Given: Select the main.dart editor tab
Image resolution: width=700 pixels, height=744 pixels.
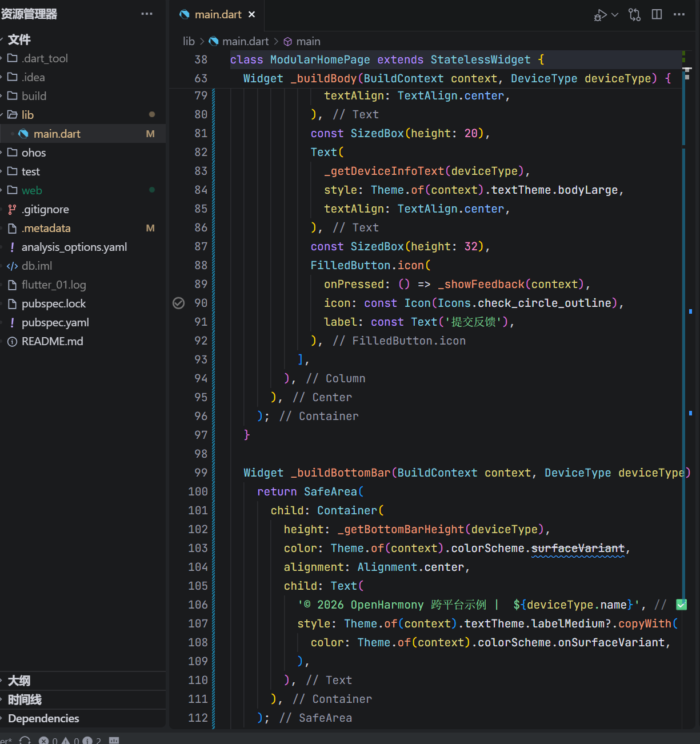Looking at the screenshot, I should (217, 14).
